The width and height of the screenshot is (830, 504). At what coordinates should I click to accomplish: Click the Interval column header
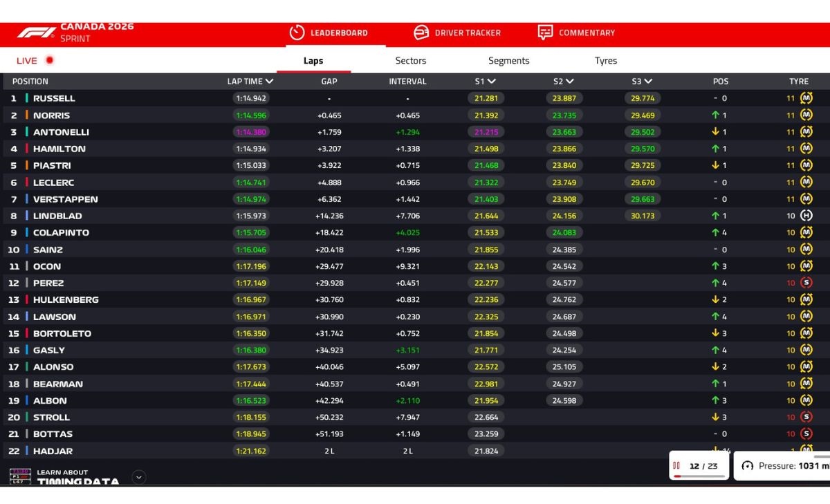tap(407, 82)
